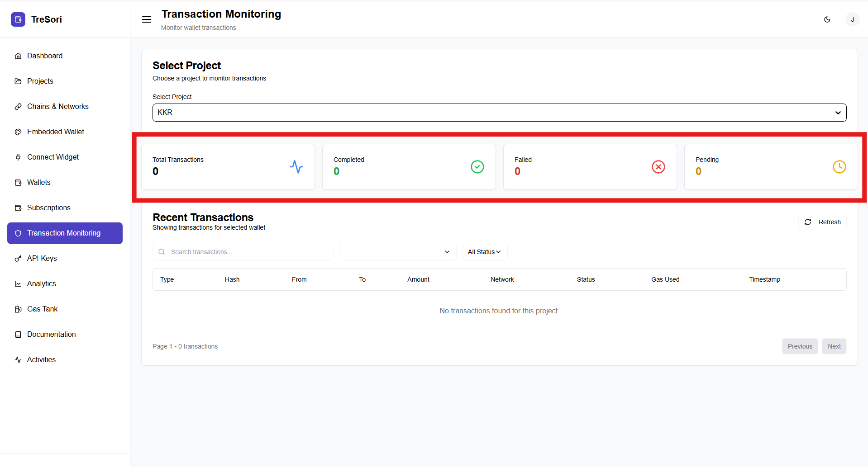This screenshot has width=868, height=467.
Task: Open Embedded Wallet from sidebar
Action: pos(55,132)
